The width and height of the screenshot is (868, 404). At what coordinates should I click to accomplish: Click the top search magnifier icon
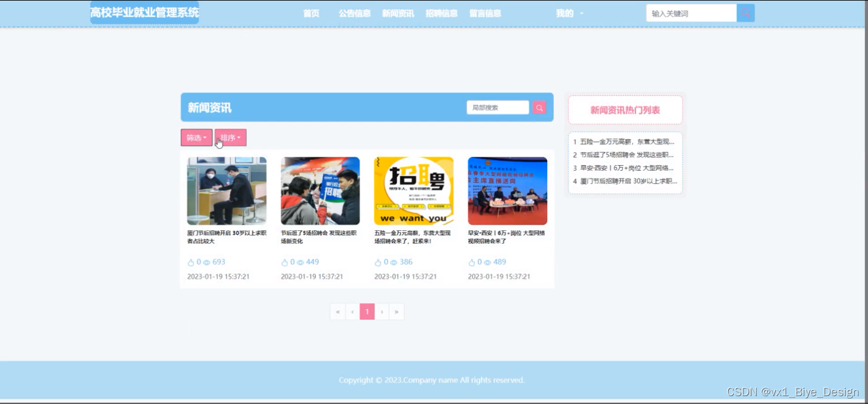745,13
